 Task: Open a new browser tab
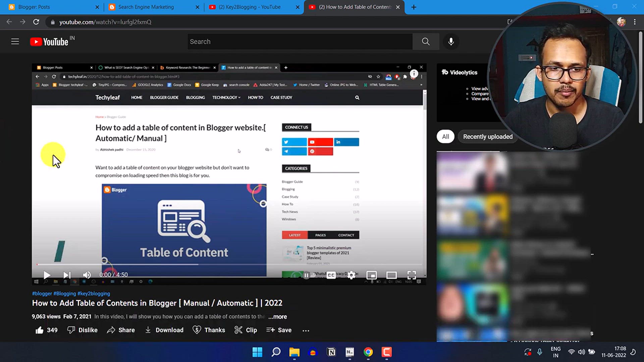click(414, 7)
